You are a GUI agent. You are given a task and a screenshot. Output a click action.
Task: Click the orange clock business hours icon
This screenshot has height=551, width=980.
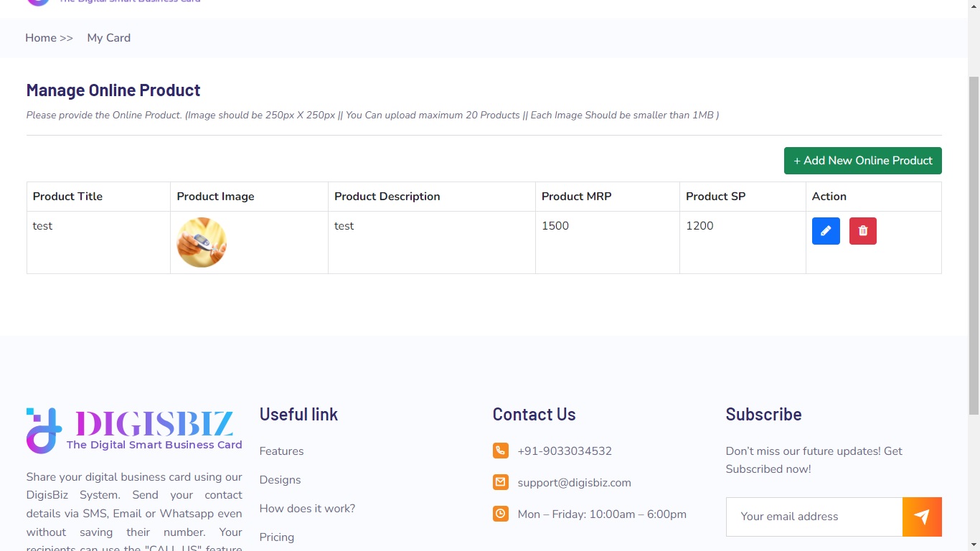501,514
